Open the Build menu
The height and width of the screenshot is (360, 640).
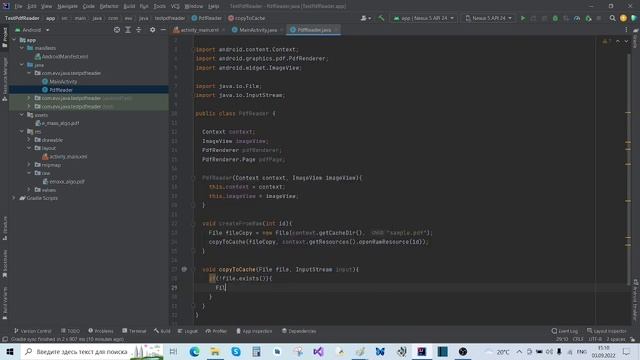[x=129, y=6]
